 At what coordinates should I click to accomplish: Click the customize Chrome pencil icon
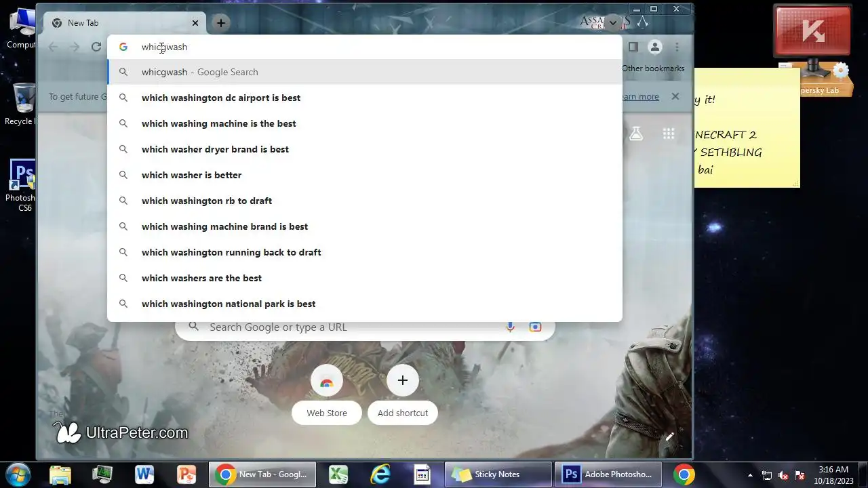tap(669, 436)
